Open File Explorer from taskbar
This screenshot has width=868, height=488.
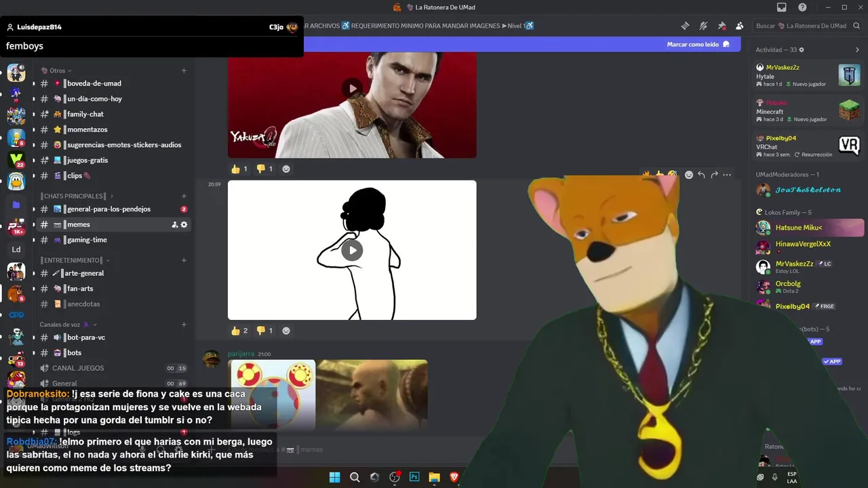pos(434,477)
